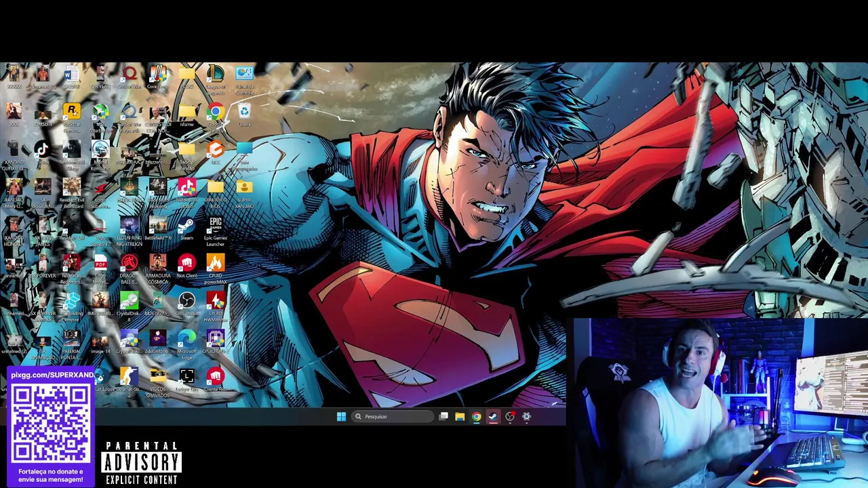Select the Painel de Controle desktop icon
The image size is (868, 488).
click(244, 80)
